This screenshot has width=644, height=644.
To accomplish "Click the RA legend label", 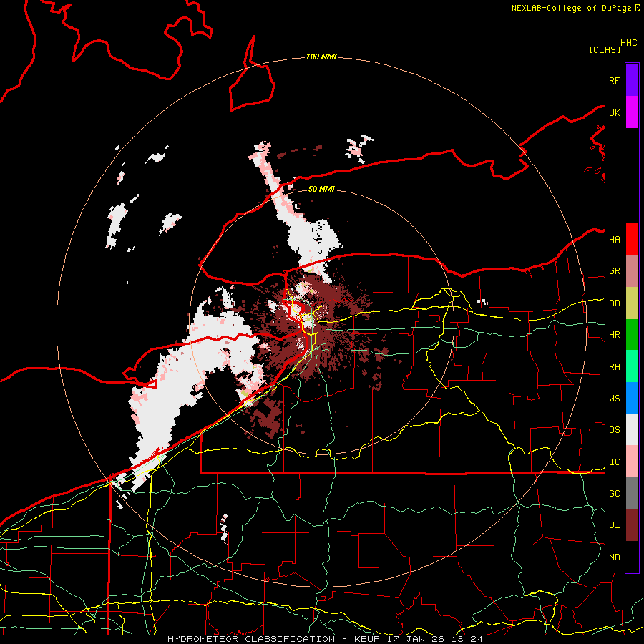I will click(x=614, y=366).
